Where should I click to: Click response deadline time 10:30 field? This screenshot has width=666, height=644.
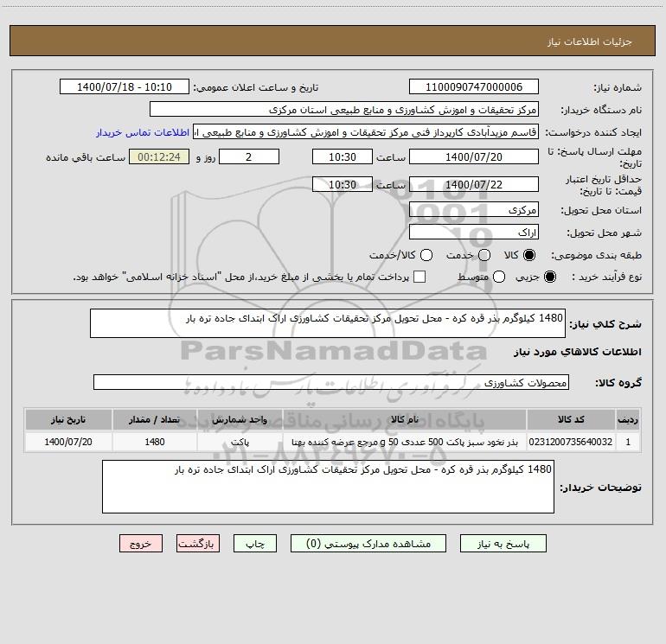(x=343, y=156)
